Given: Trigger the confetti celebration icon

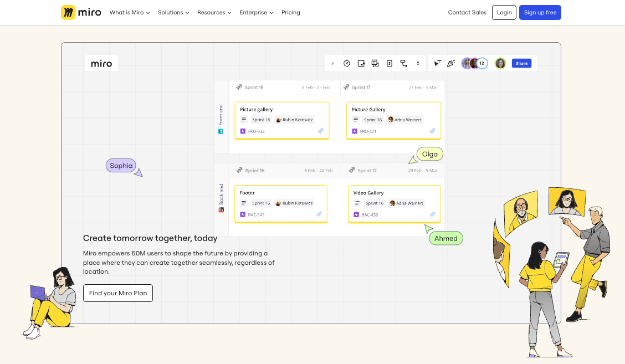Looking at the screenshot, I should coord(452,63).
